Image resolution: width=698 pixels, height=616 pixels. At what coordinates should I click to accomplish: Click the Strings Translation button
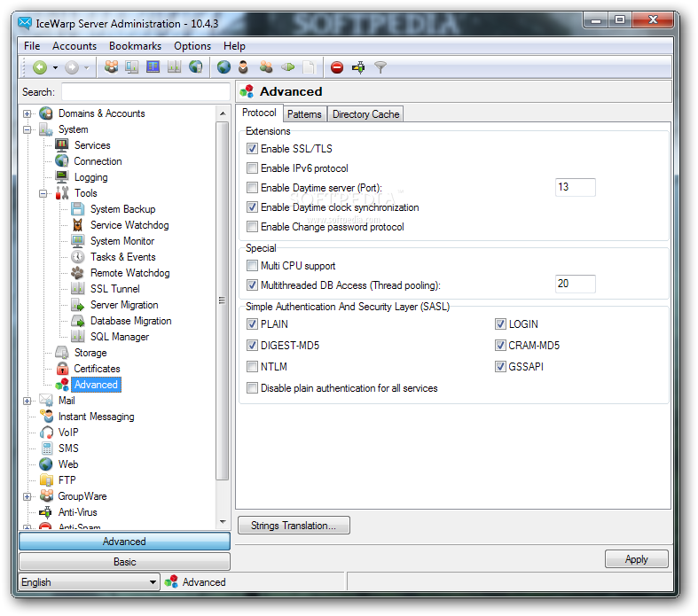point(294,526)
